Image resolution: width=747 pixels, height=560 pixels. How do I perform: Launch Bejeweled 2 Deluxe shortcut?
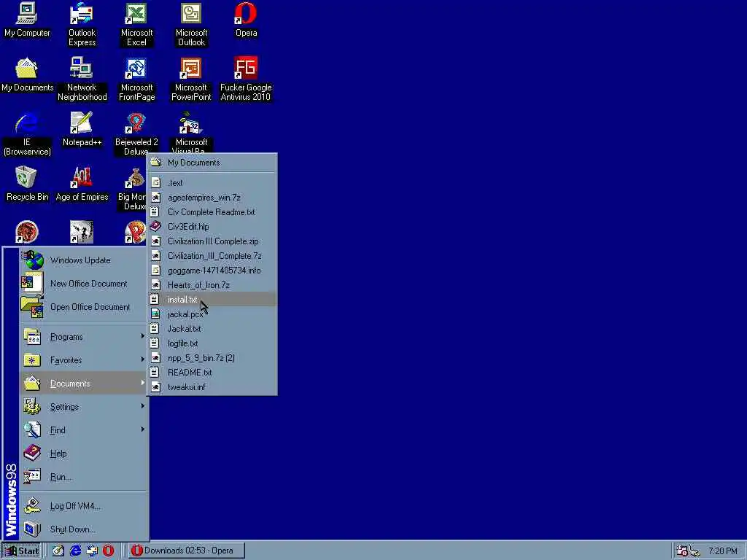(136, 134)
